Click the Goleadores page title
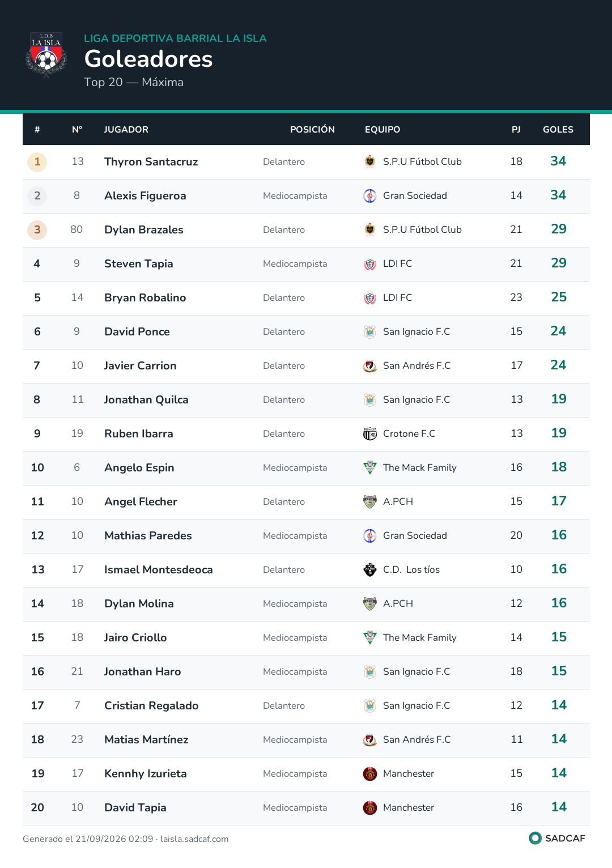Image resolution: width=612 pixels, height=868 pixels. pyautogui.click(x=148, y=59)
